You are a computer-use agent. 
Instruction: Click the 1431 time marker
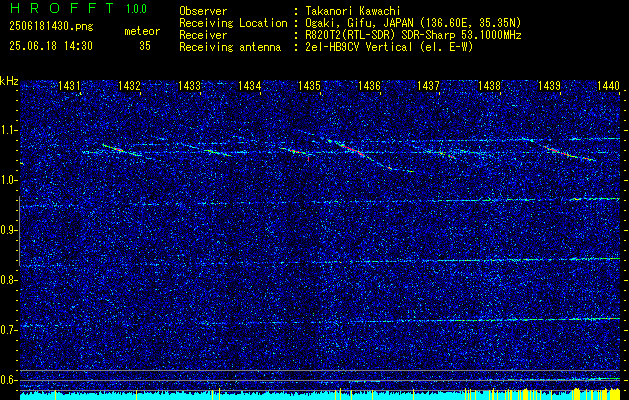[x=69, y=85]
